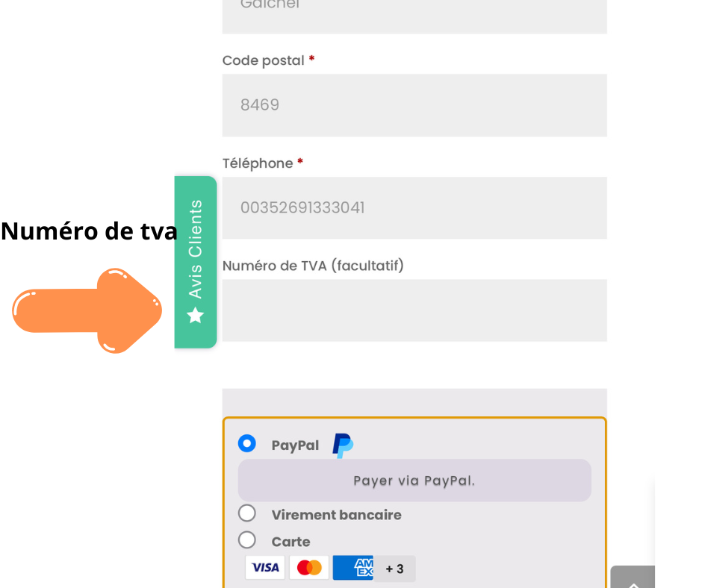Select the Carte payment radio button

click(x=246, y=540)
